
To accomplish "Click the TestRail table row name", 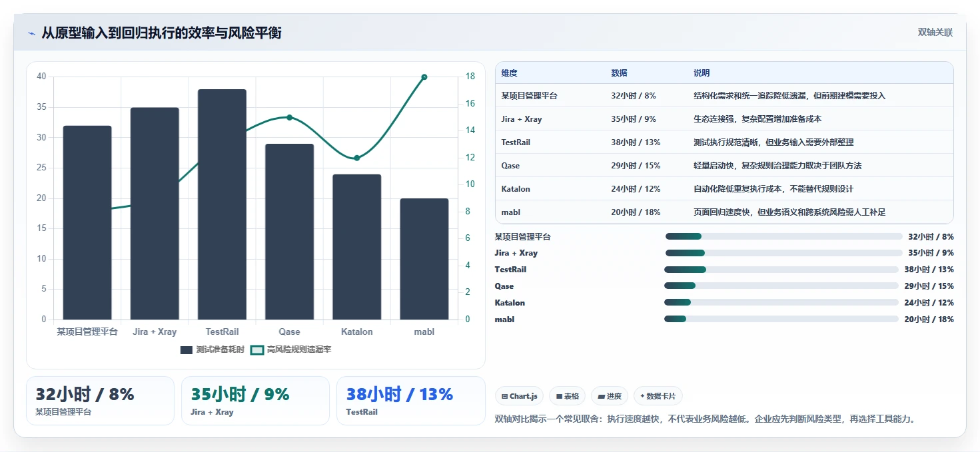I will pos(516,142).
